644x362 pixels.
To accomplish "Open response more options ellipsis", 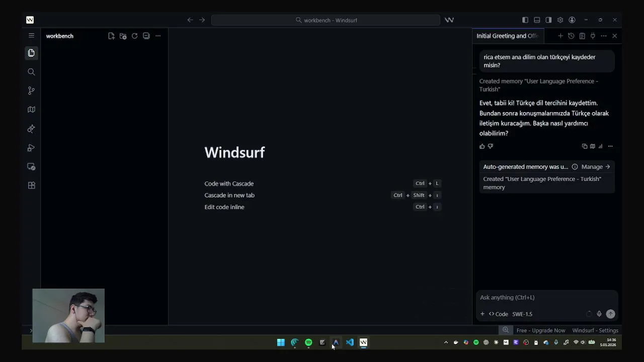I will (610, 146).
